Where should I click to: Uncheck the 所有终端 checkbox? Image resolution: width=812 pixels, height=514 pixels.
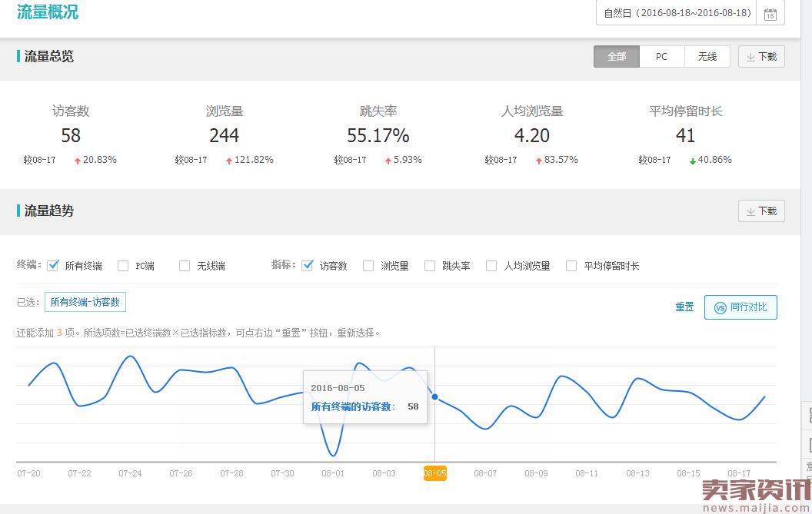(x=53, y=266)
